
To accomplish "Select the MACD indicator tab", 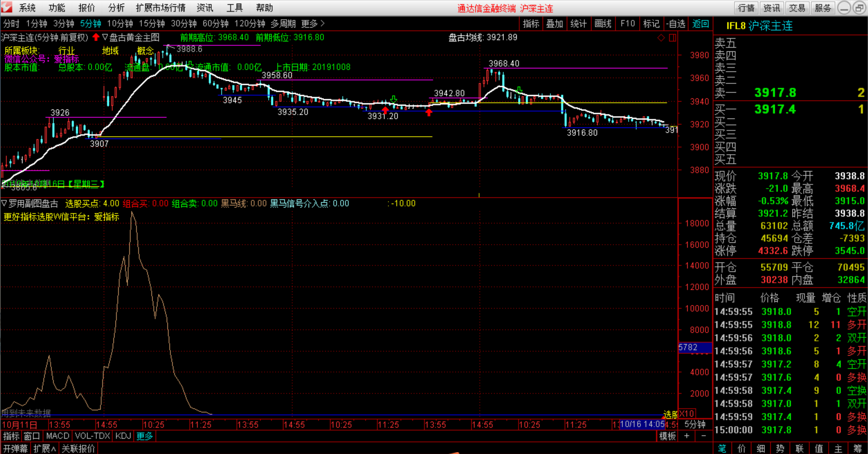I will 58,436.
